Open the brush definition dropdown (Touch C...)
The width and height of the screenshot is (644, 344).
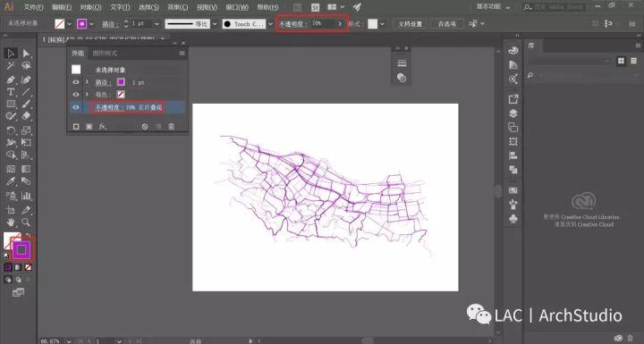270,24
